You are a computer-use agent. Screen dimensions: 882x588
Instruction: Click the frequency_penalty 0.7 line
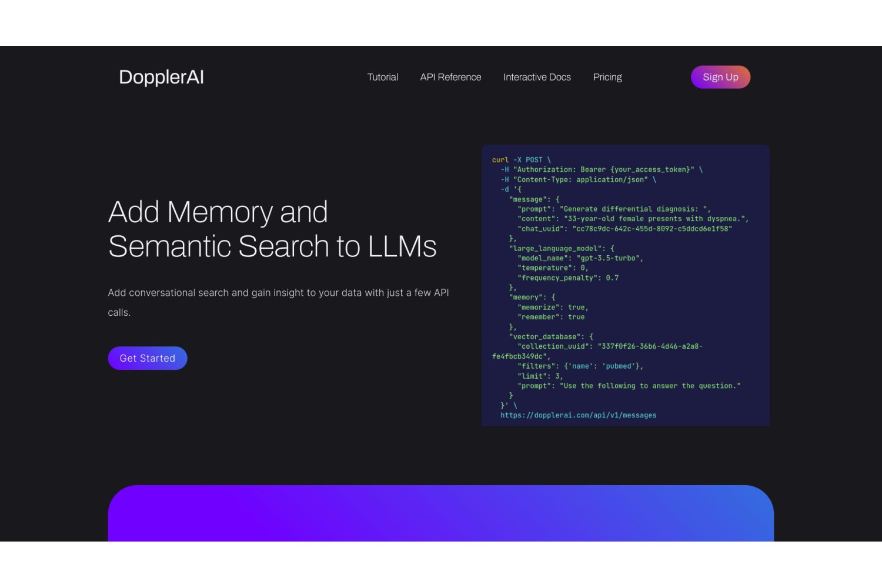[568, 278]
